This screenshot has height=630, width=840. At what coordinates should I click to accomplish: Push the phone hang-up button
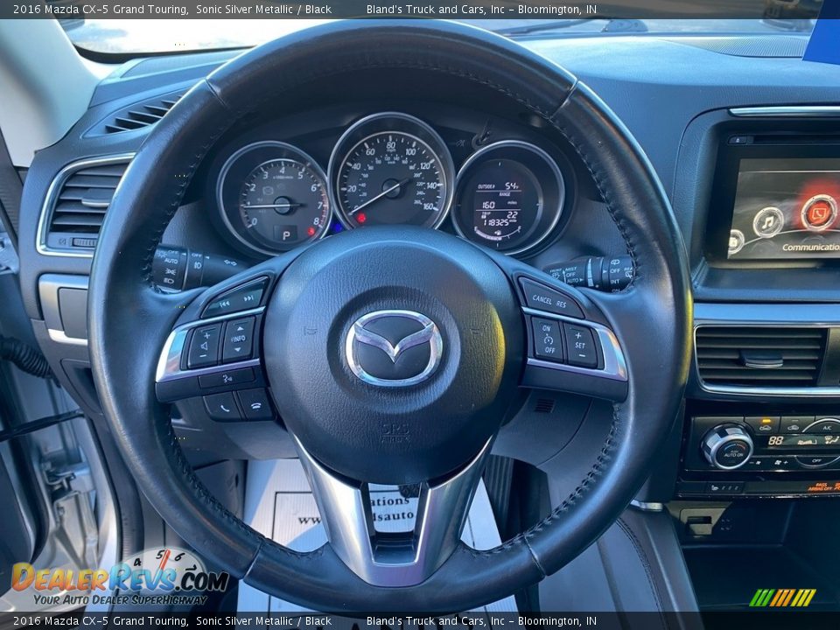click(255, 404)
